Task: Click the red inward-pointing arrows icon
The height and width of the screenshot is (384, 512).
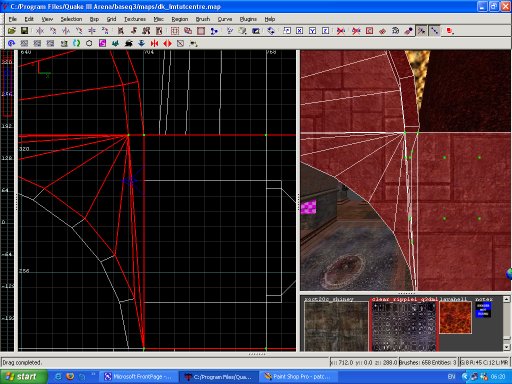Action: coord(154,43)
